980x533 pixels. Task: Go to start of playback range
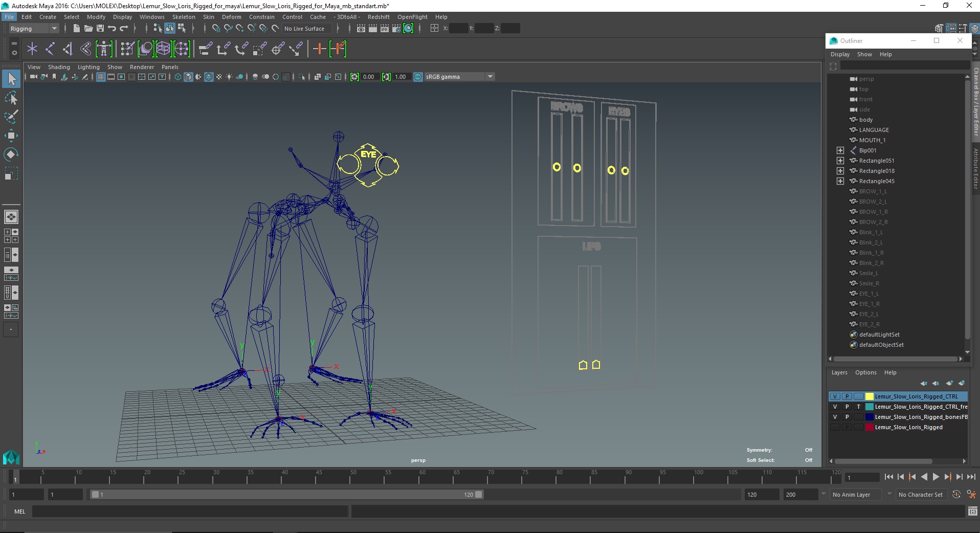888,477
